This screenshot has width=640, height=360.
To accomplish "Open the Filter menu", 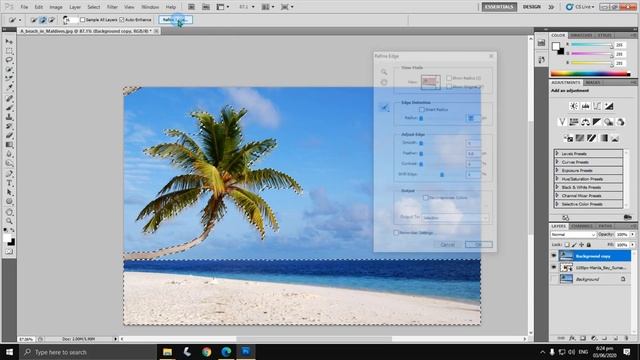I will coord(112,7).
